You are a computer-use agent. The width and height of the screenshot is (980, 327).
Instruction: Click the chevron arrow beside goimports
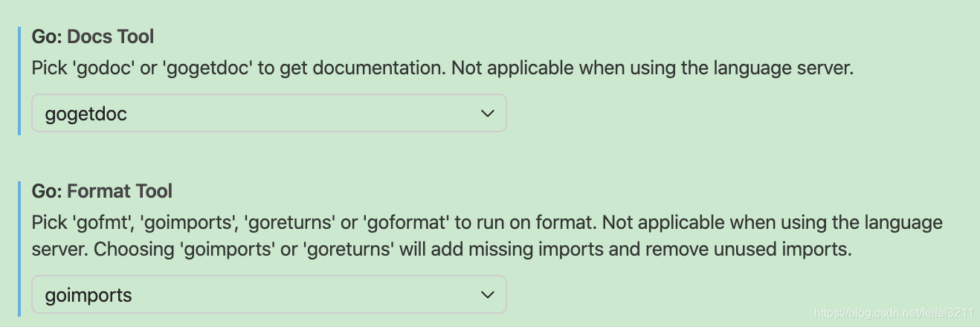pyautogui.click(x=488, y=295)
